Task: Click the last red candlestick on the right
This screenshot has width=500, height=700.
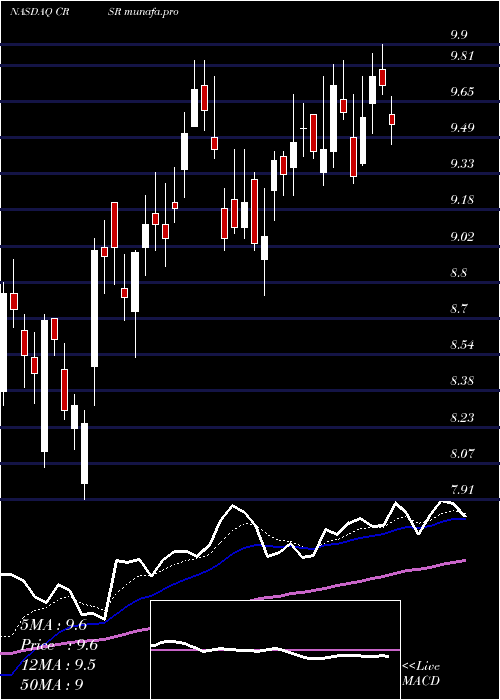Action: (392, 119)
